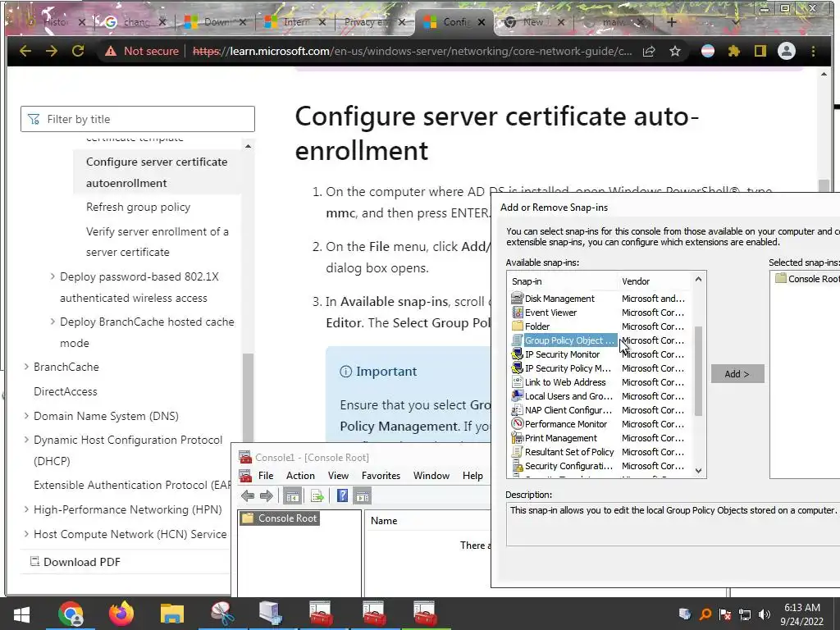The width and height of the screenshot is (840, 630).
Task: Open Firefox from the taskbar
Action: pyautogui.click(x=121, y=614)
